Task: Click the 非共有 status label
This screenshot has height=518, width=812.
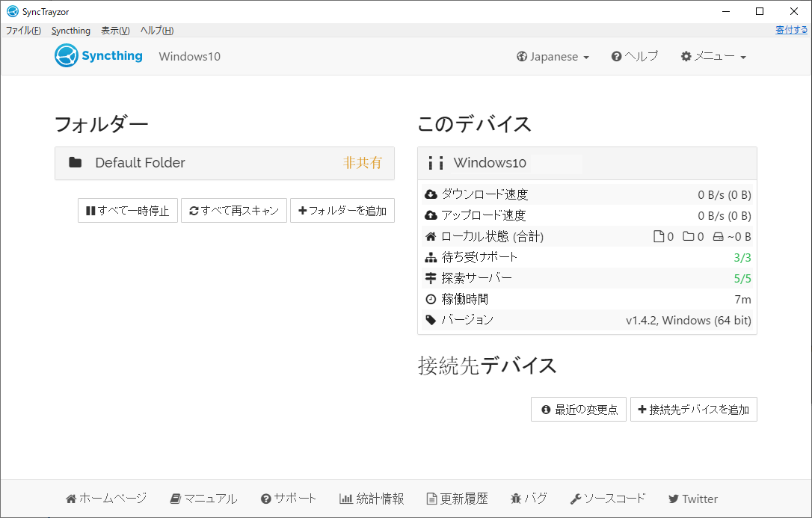Action: click(363, 162)
